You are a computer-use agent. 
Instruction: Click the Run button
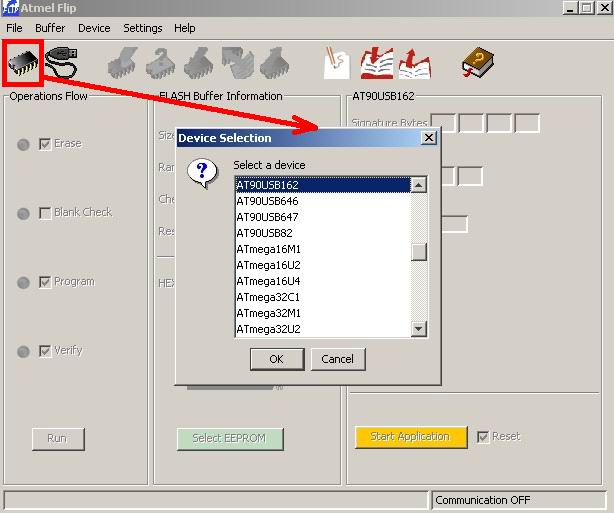(x=58, y=439)
